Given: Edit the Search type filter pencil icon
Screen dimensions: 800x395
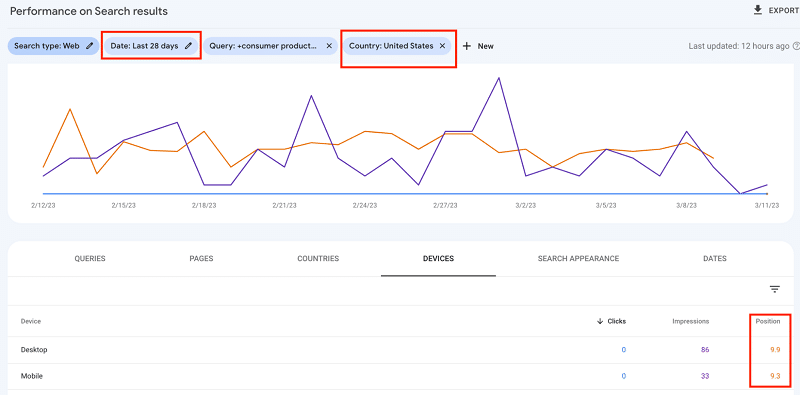Looking at the screenshot, I should coord(90,46).
